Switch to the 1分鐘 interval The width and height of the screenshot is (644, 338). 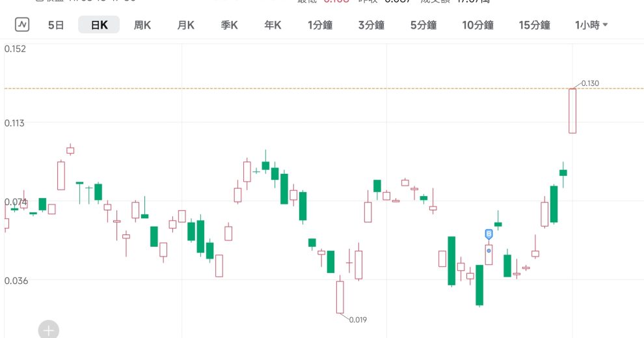(x=321, y=25)
